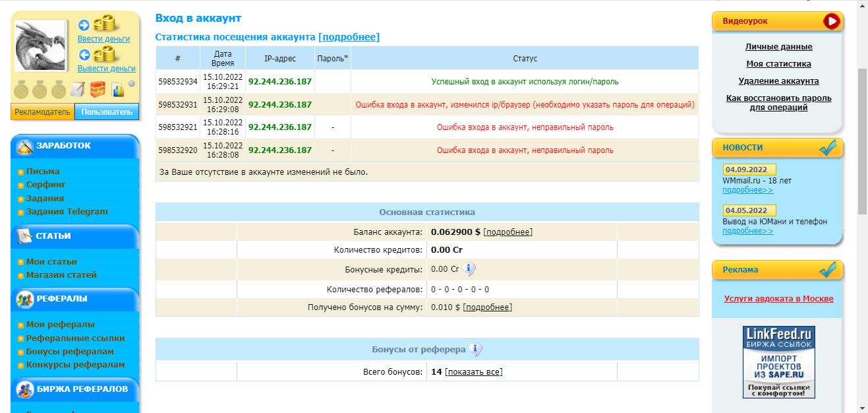The image size is (868, 413).
Task: Click the Серфинг bullet icon
Action: click(21, 185)
